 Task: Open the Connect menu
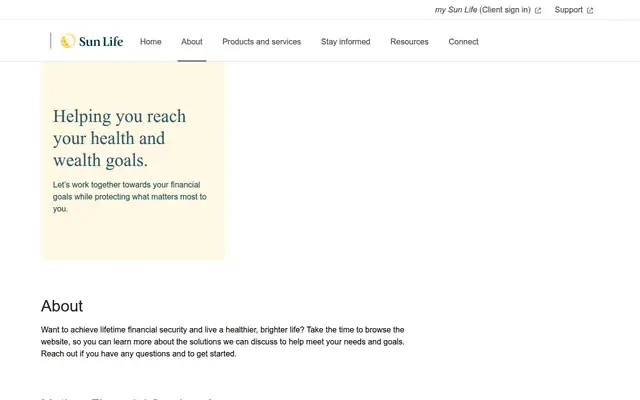464,42
